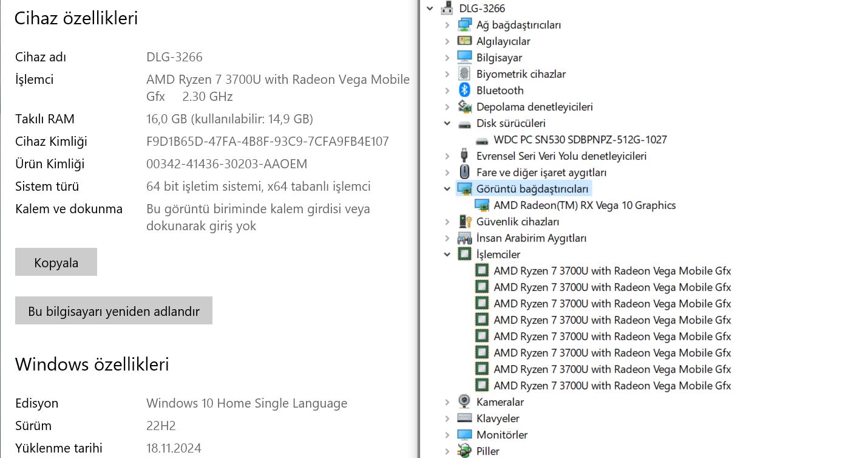The width and height of the screenshot is (868, 458).
Task: Click the Görüntü bağdaştırıcıları display adapter icon
Action: (x=464, y=188)
